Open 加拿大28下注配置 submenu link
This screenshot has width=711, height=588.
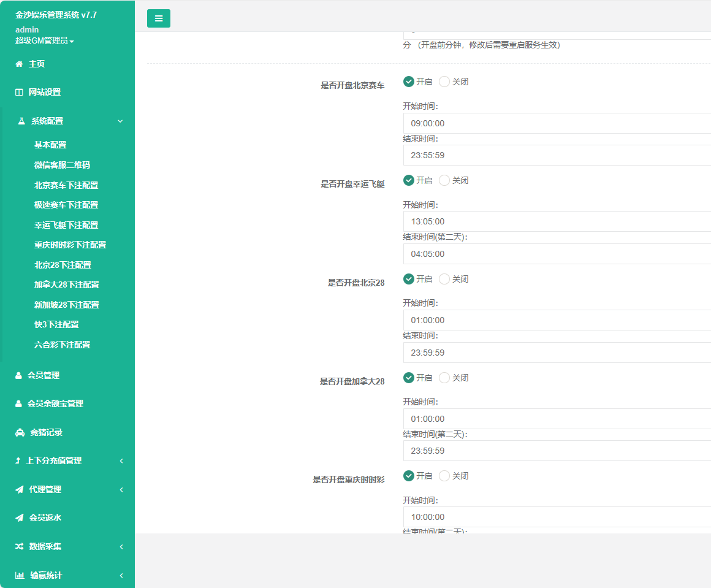pyautogui.click(x=67, y=285)
